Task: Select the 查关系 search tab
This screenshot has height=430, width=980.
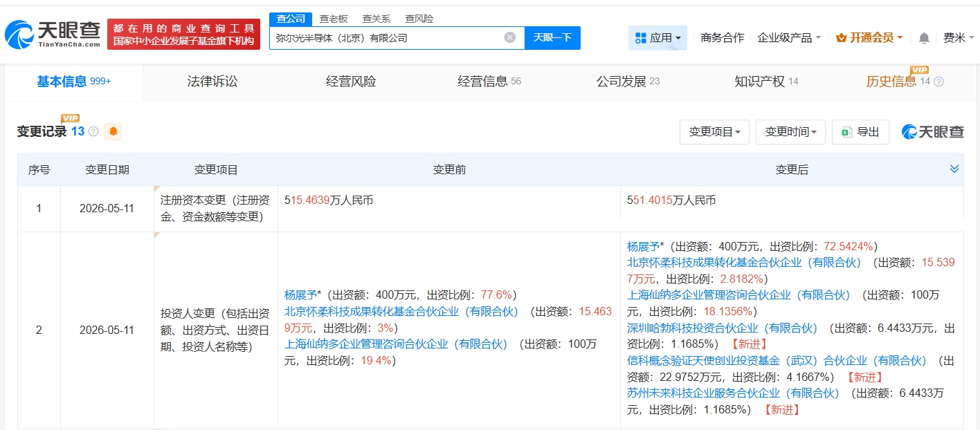Action: pos(376,19)
